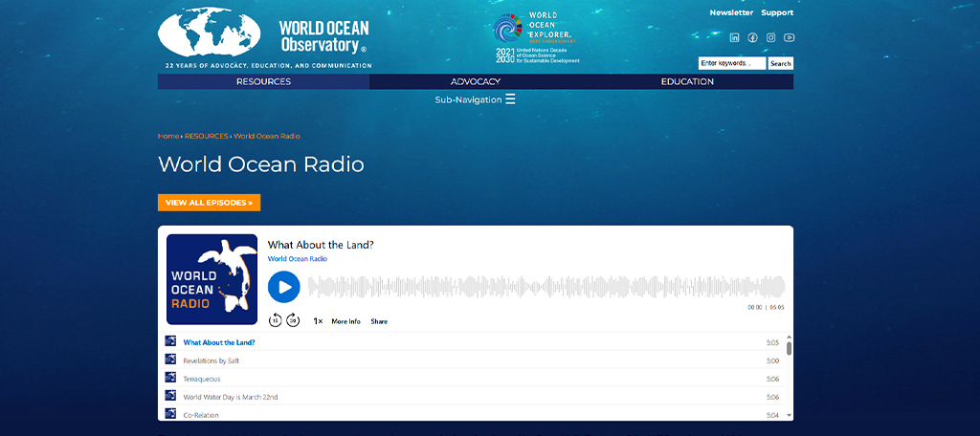
Task: Change the 1× playback speed
Action: pyautogui.click(x=318, y=321)
